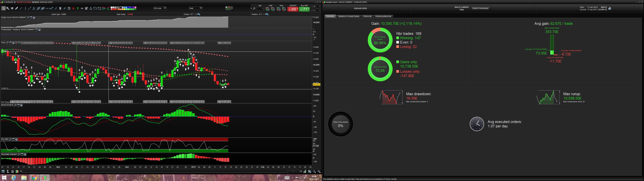Expand the indicators button dropdown arrow
Viewport: 644px width, 181px height.
pos(232,8)
